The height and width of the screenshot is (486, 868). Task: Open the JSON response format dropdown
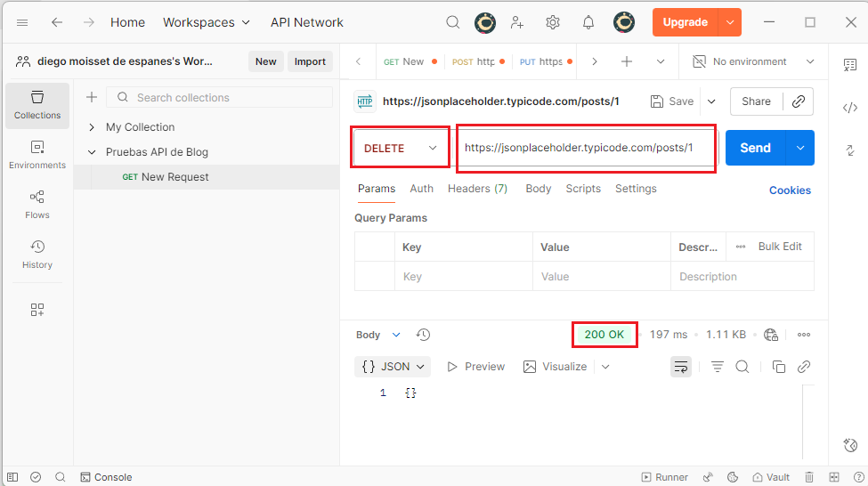click(x=393, y=367)
